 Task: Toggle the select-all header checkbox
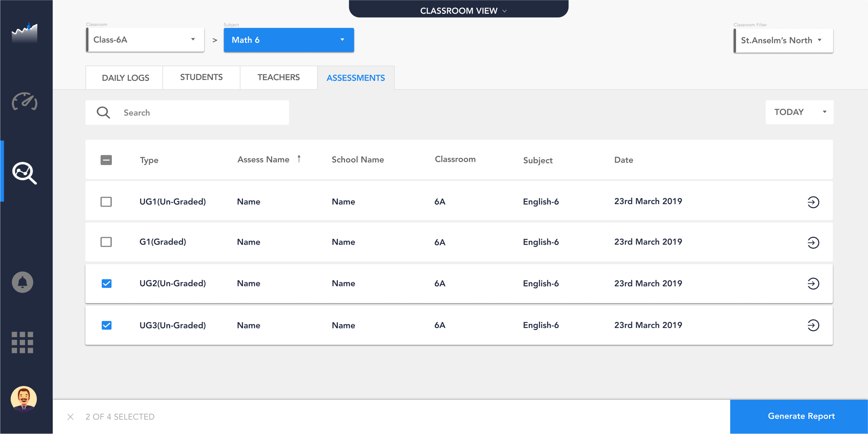point(106,160)
